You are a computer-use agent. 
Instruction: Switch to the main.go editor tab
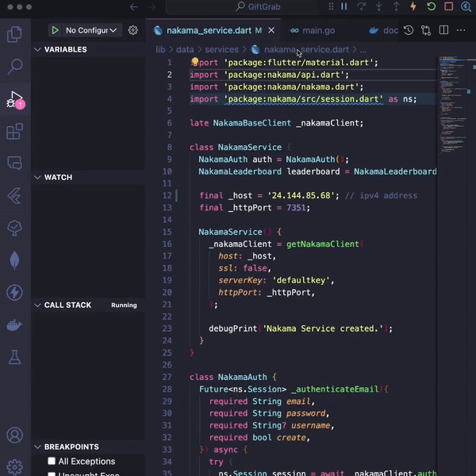point(318,30)
